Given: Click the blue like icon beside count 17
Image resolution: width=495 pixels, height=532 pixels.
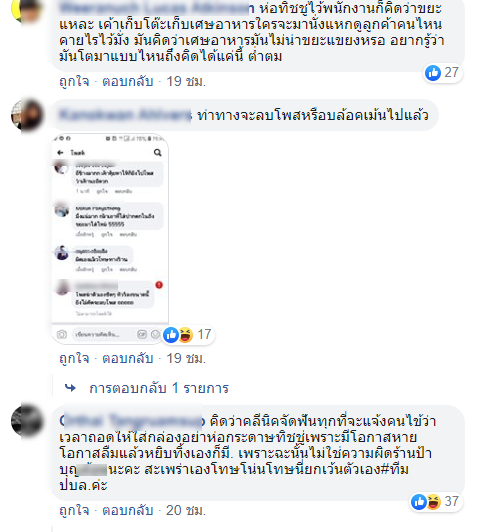Looking at the screenshot, I should (171, 335).
